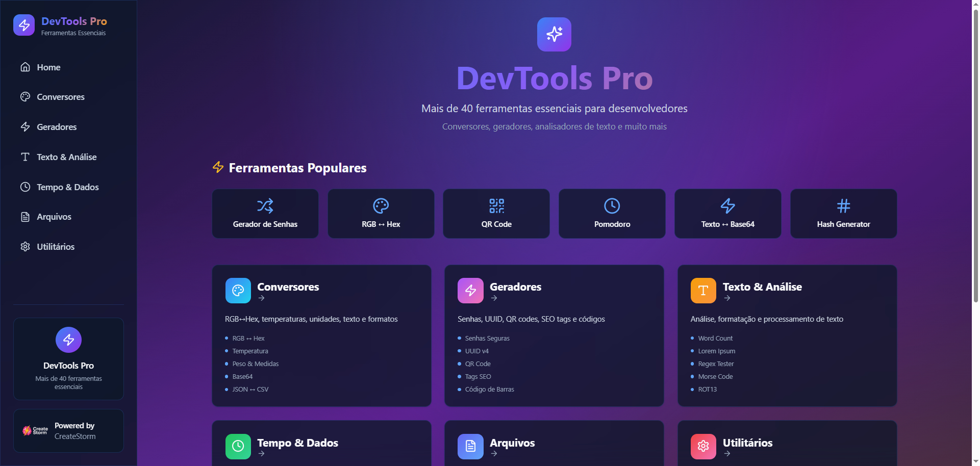Click the DevTools Pro sidebar brand title
The image size is (980, 466).
74,21
